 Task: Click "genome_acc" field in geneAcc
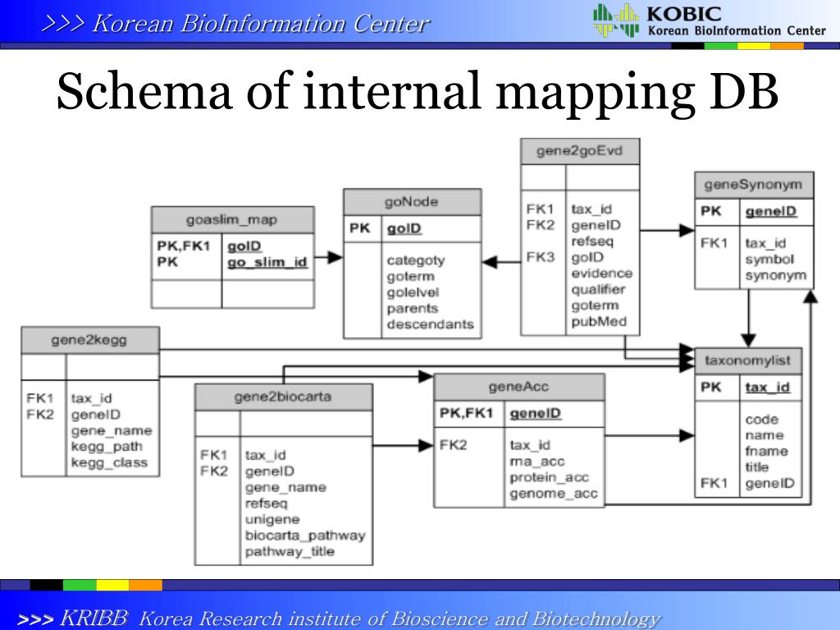[x=554, y=493]
